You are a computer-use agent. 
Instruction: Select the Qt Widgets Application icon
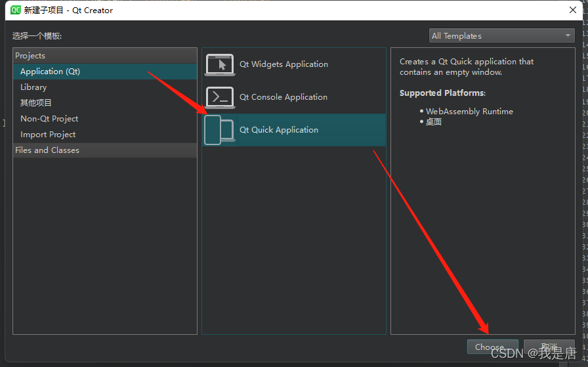(220, 64)
